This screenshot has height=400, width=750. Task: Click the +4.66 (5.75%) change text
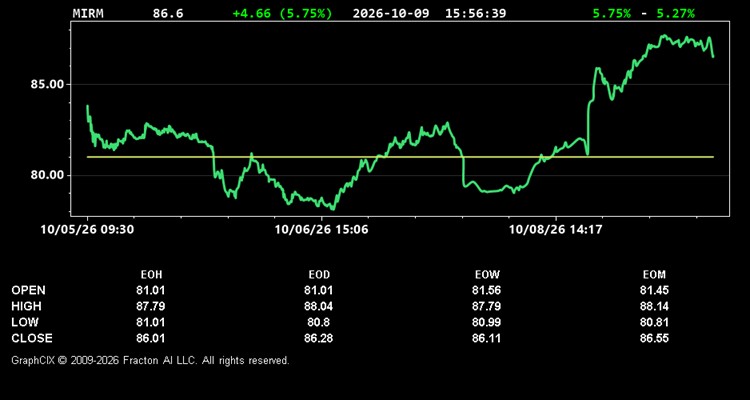click(x=282, y=13)
